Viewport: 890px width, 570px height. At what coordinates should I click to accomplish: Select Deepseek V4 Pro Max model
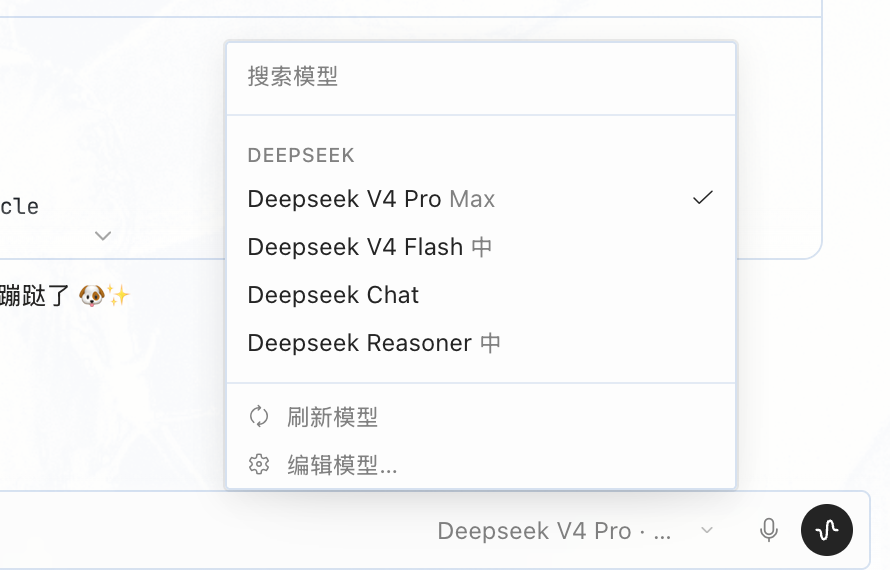pyautogui.click(x=481, y=199)
